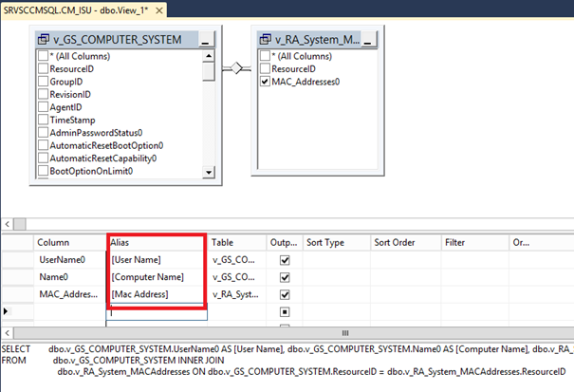Check the AdminPasswordStatus0 column
The width and height of the screenshot is (574, 392).
(44, 133)
